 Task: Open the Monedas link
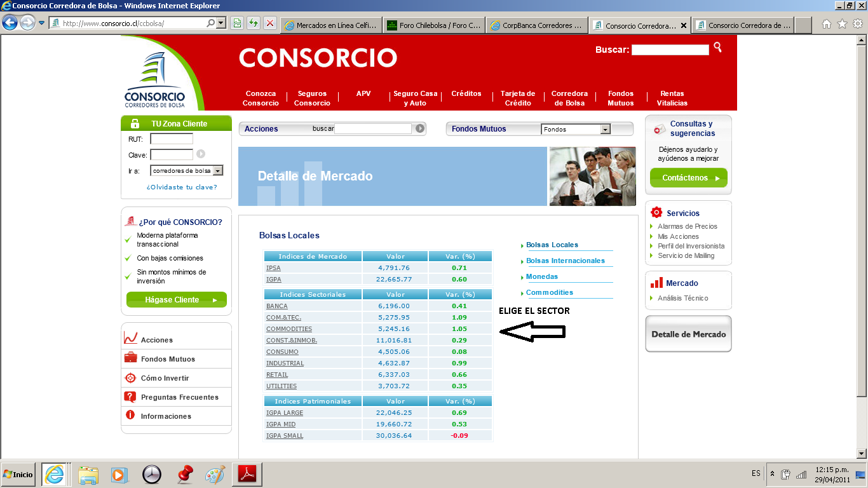(542, 276)
